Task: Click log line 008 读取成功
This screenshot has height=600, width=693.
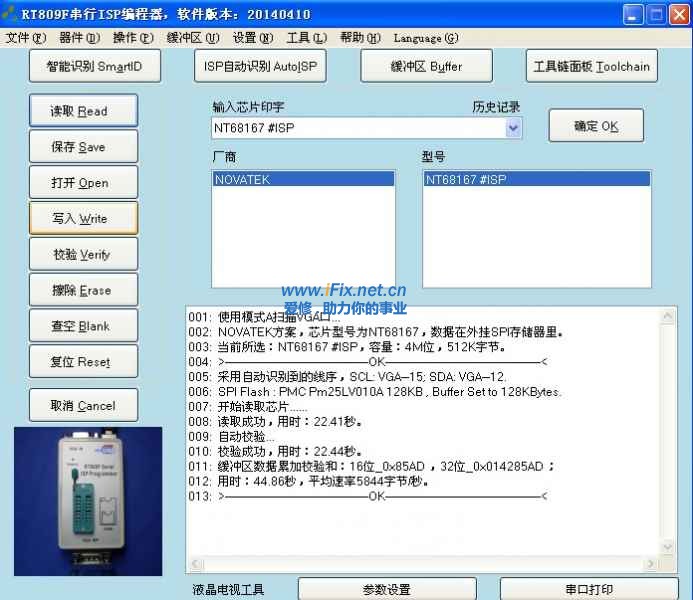Action: point(275,422)
